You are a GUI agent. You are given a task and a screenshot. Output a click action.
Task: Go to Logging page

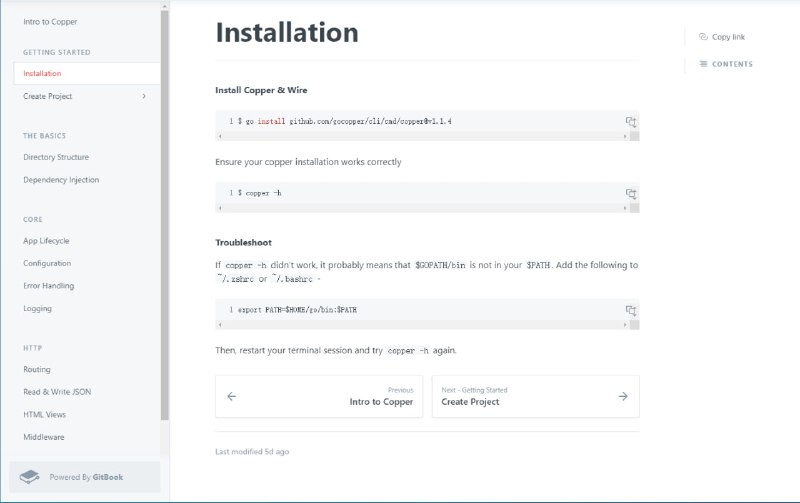tap(37, 308)
